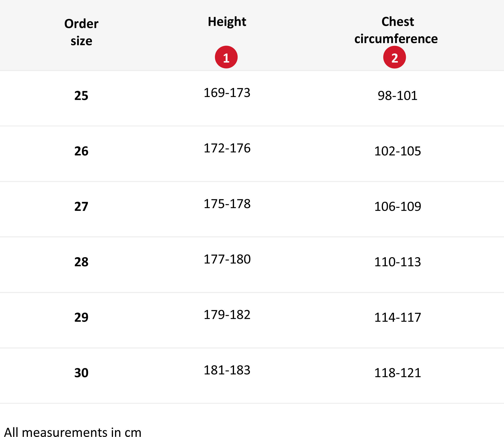Viewport: 504px width, 437px height.
Task: Click order size 29
Action: [81, 317]
